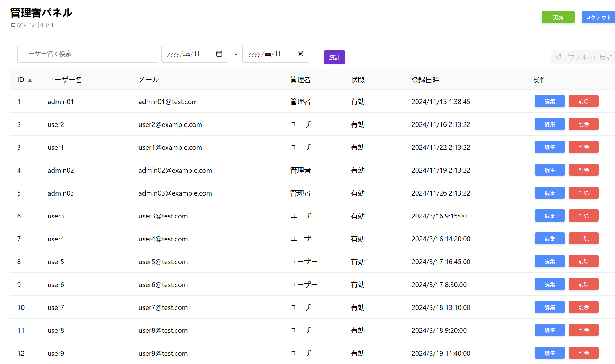Edit the admin03 row

pyautogui.click(x=549, y=193)
